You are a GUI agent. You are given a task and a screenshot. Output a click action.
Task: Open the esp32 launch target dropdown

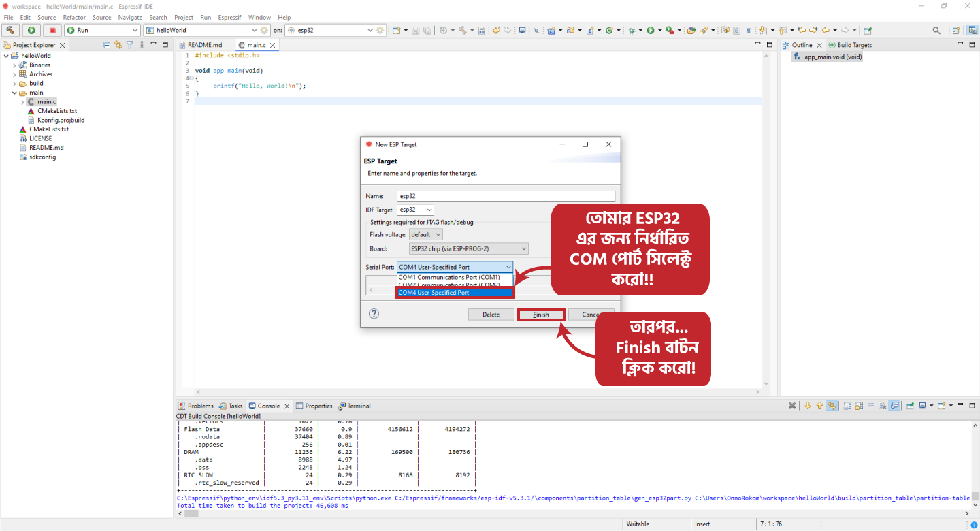point(370,30)
